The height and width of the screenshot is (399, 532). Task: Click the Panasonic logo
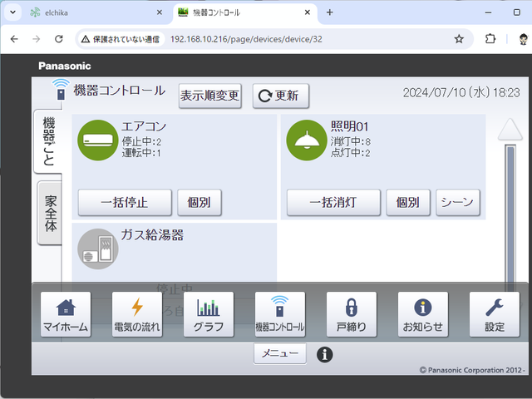[65, 66]
